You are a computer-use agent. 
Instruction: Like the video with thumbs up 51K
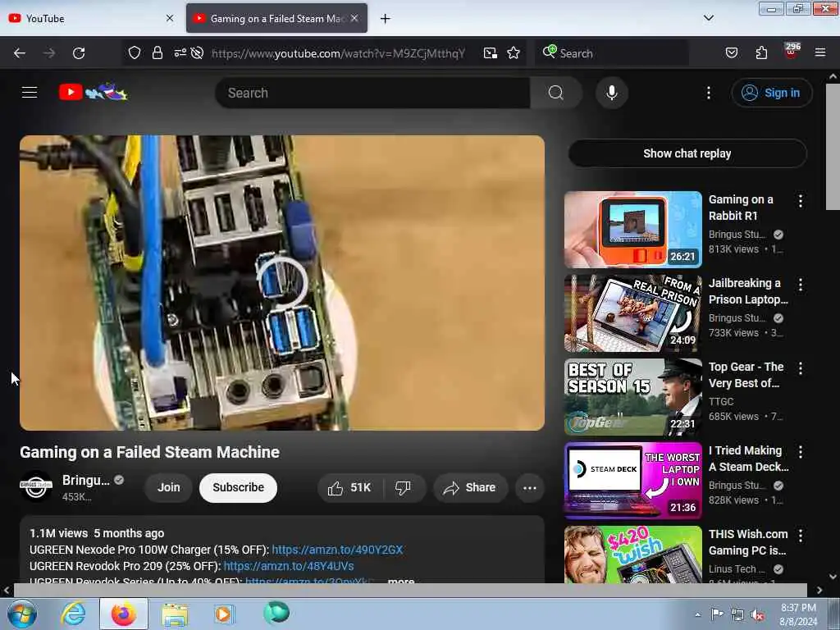[350, 487]
